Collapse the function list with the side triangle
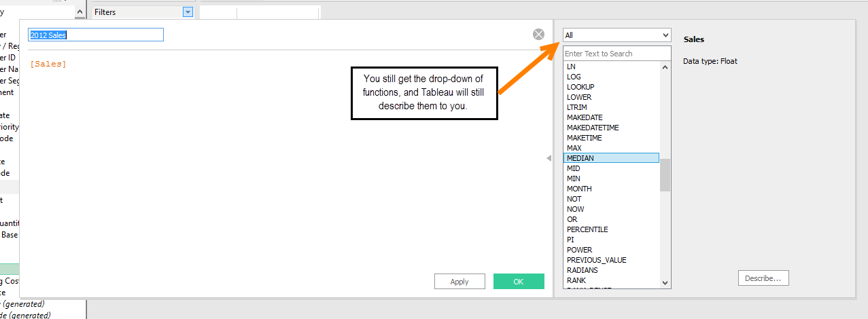 click(549, 158)
